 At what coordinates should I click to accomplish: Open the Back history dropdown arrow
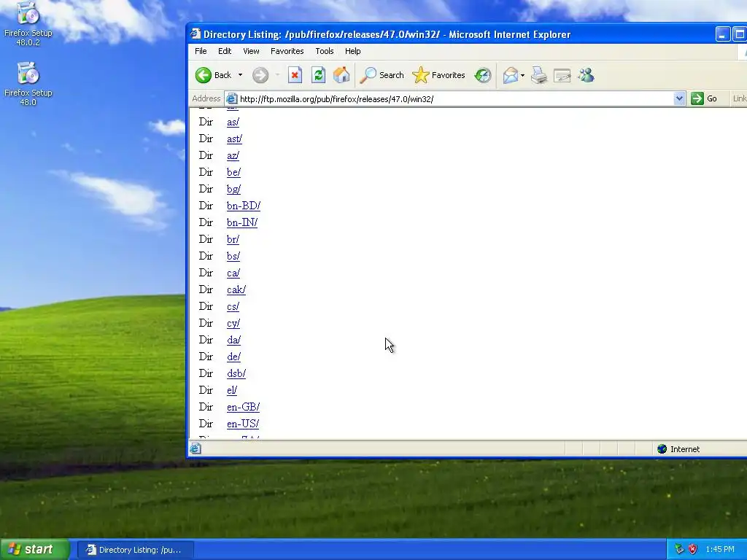point(240,75)
